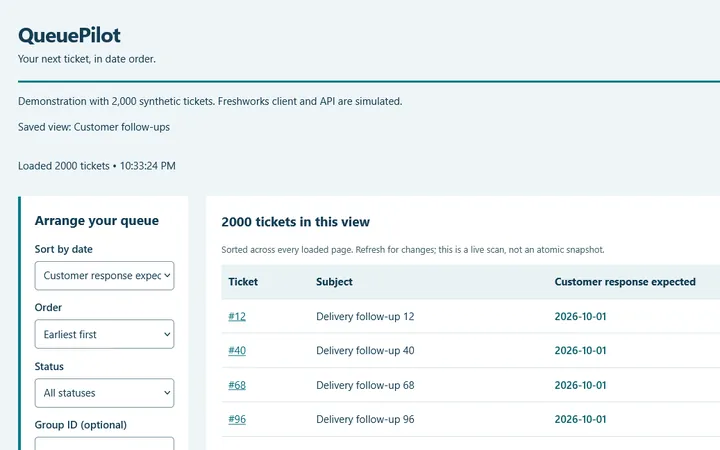Viewport: 720px width, 450px height.
Task: Open the Sort by date dropdown
Action: [x=104, y=276]
